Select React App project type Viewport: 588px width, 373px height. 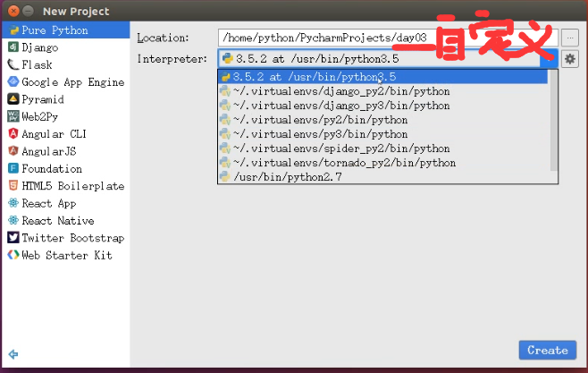(x=65, y=203)
